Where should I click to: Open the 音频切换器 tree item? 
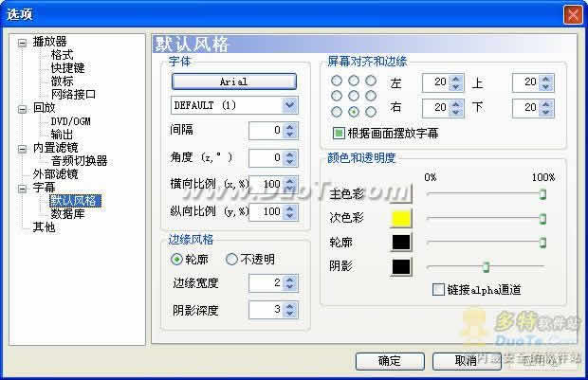[80, 161]
